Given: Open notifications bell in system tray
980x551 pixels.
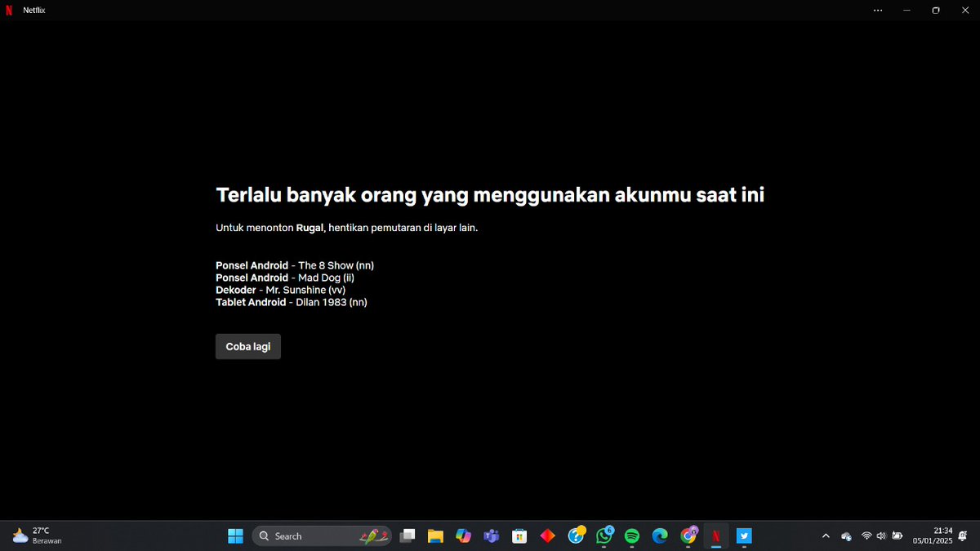Looking at the screenshot, I should click(x=964, y=536).
